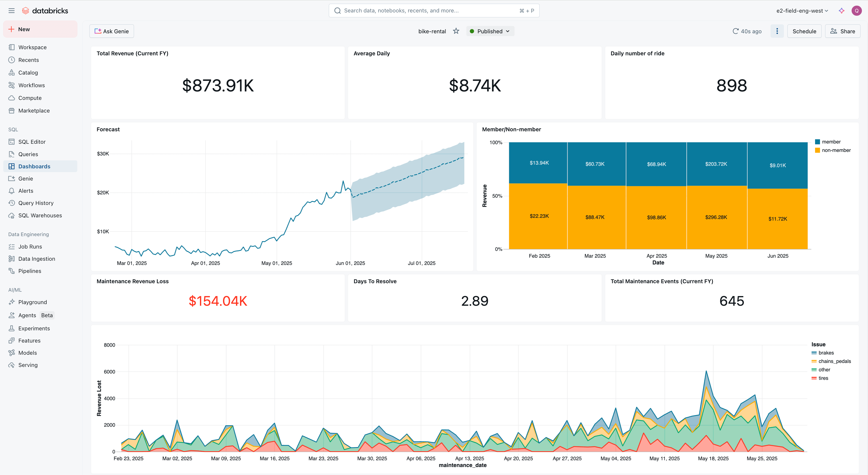Click the Serving icon
The height and width of the screenshot is (475, 868).
[x=11, y=365]
